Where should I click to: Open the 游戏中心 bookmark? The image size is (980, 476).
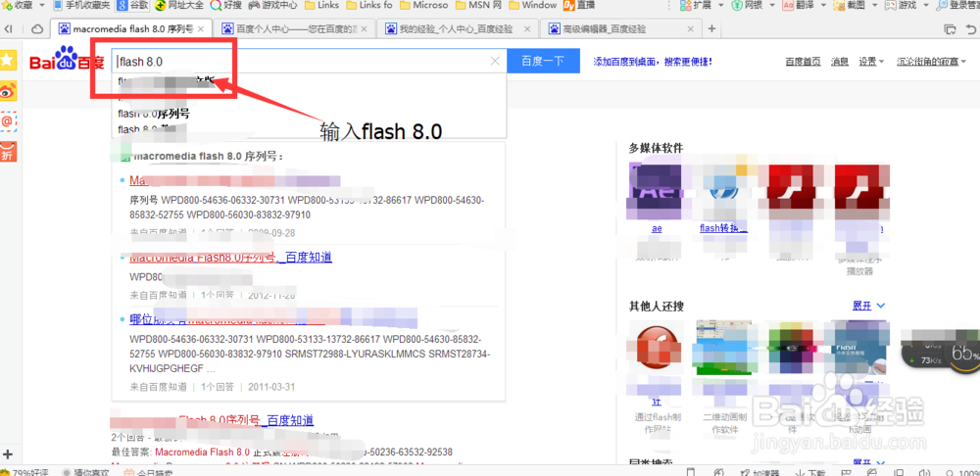[x=273, y=5]
